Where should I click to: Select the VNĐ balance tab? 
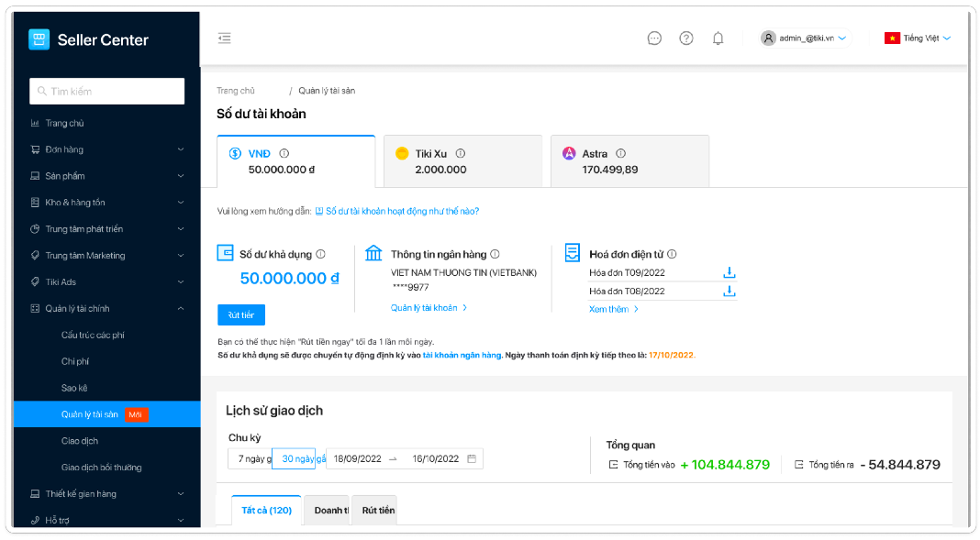click(295, 161)
